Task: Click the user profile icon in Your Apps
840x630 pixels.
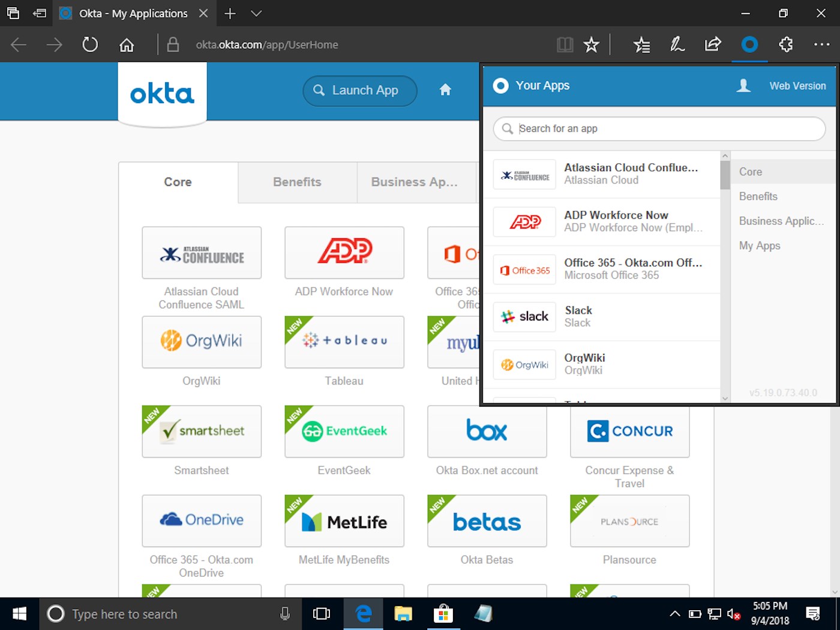Action: point(743,86)
